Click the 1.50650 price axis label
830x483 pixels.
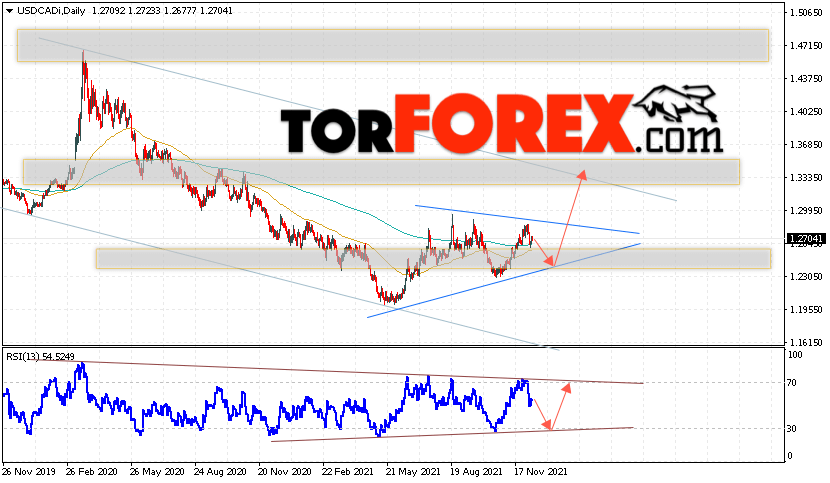pos(806,13)
